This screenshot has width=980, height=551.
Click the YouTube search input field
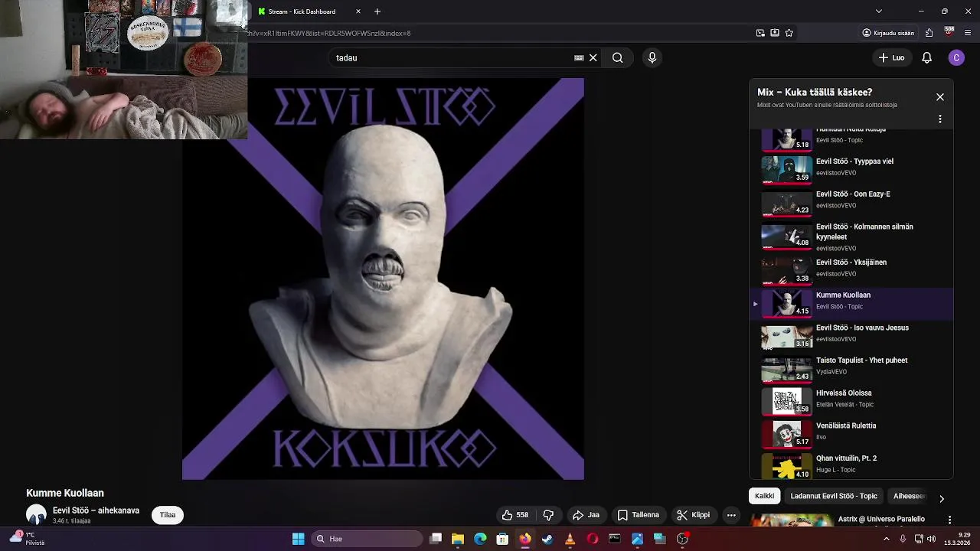[452, 57]
